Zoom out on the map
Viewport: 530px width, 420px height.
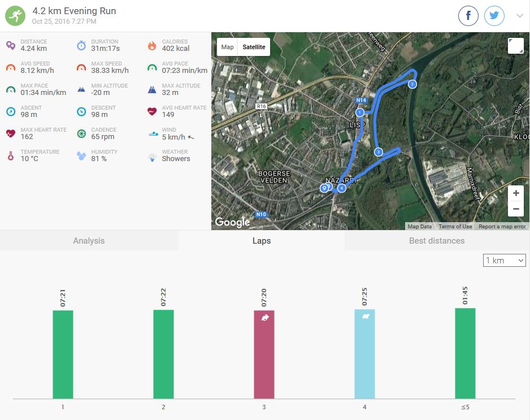click(515, 209)
